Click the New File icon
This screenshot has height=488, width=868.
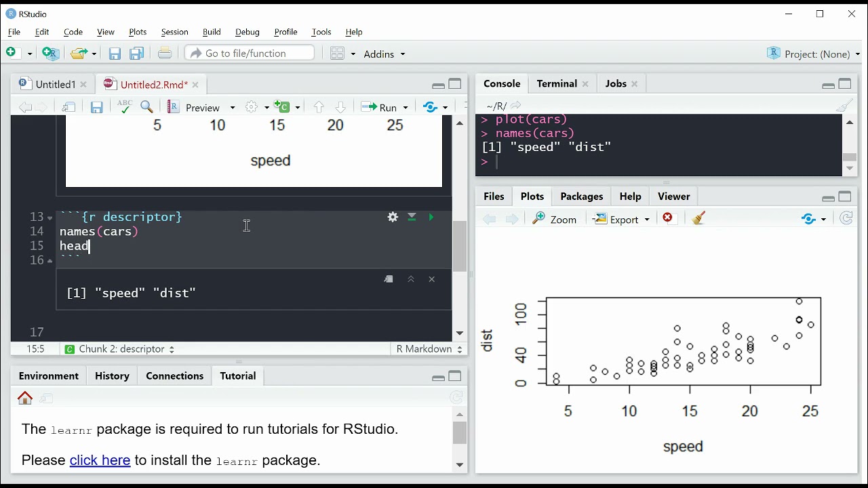tap(12, 54)
